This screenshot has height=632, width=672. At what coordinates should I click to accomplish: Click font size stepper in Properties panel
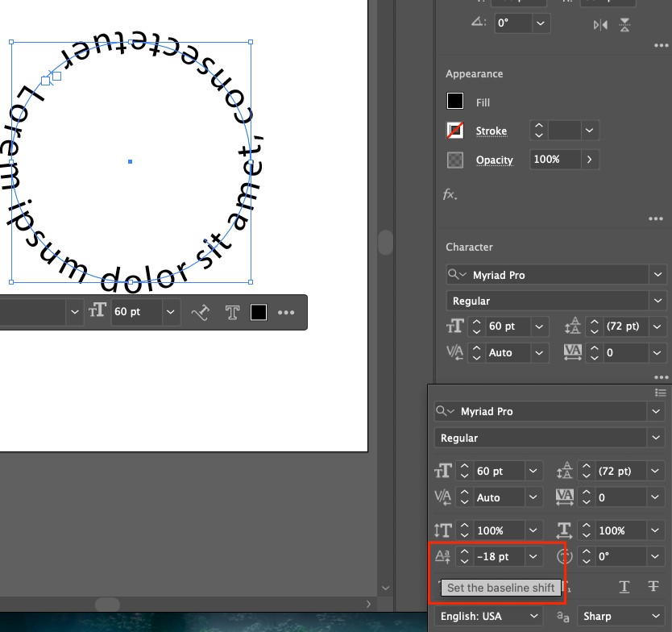(476, 326)
